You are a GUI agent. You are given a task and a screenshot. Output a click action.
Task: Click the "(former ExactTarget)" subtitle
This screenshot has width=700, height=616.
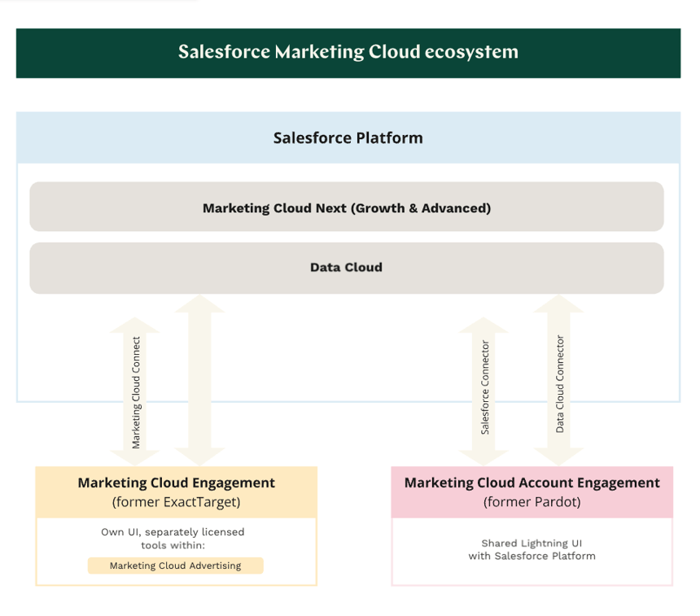[x=176, y=502]
